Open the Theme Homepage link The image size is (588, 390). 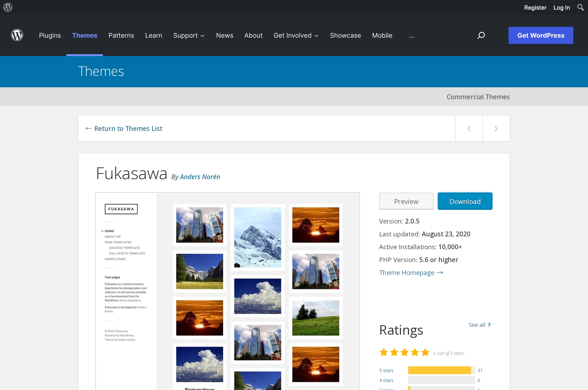point(411,273)
